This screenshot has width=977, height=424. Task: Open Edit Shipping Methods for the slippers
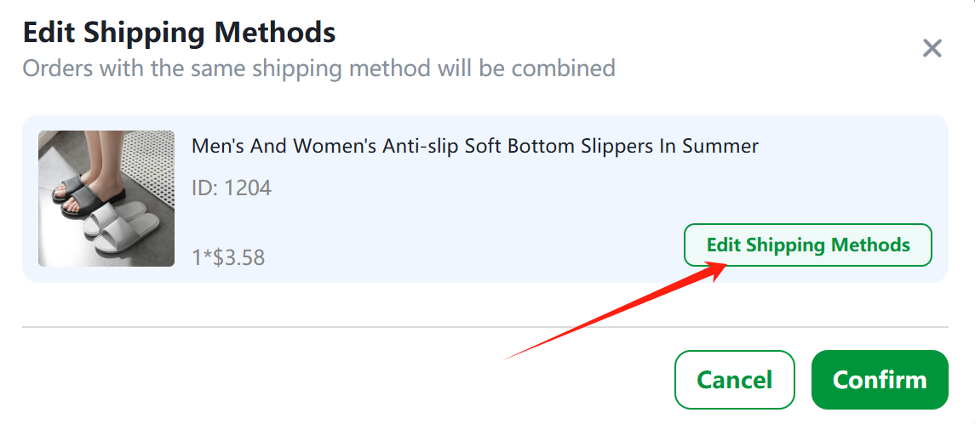tap(808, 244)
